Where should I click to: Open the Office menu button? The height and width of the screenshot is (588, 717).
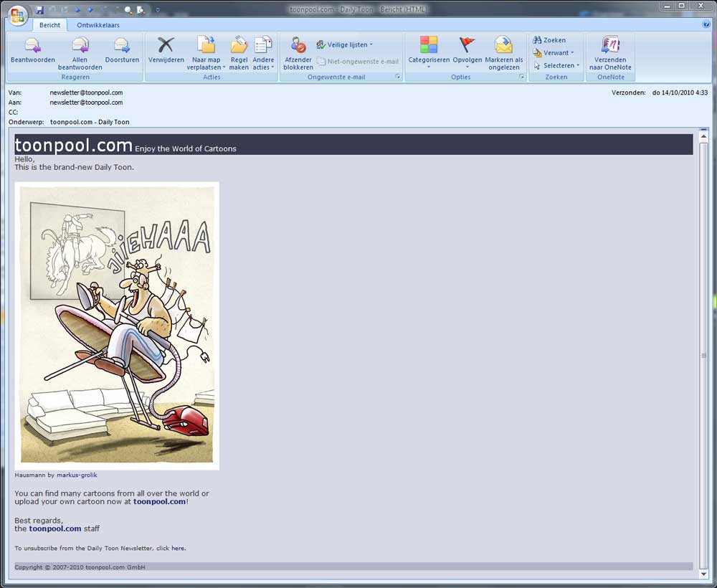(16, 14)
